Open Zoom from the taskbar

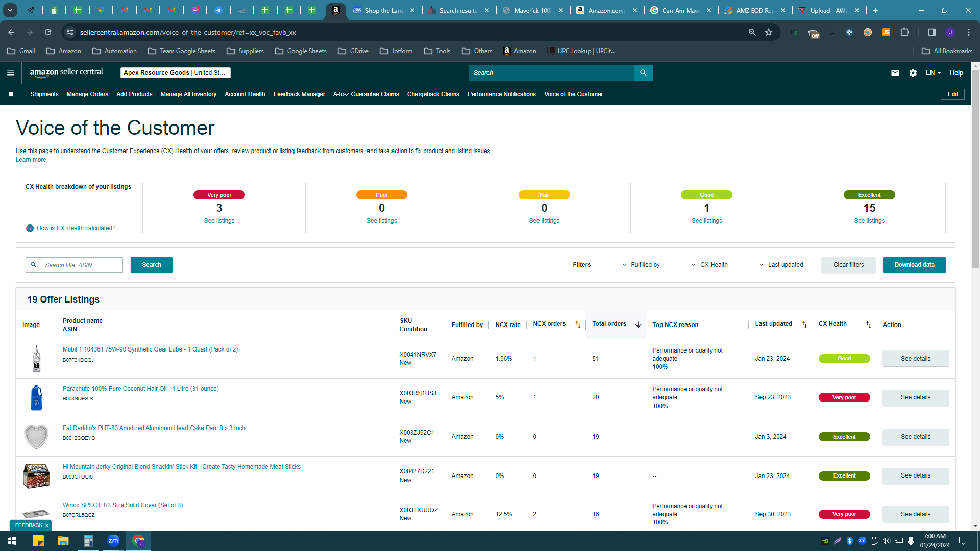(x=113, y=541)
